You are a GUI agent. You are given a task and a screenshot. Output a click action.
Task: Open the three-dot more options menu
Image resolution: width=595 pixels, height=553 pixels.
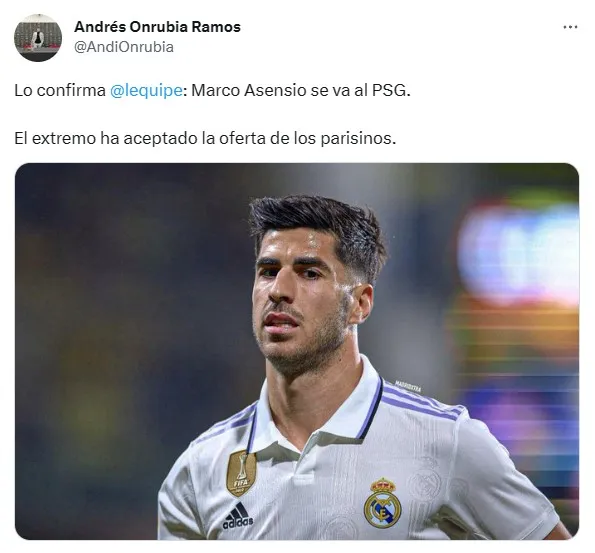[570, 27]
